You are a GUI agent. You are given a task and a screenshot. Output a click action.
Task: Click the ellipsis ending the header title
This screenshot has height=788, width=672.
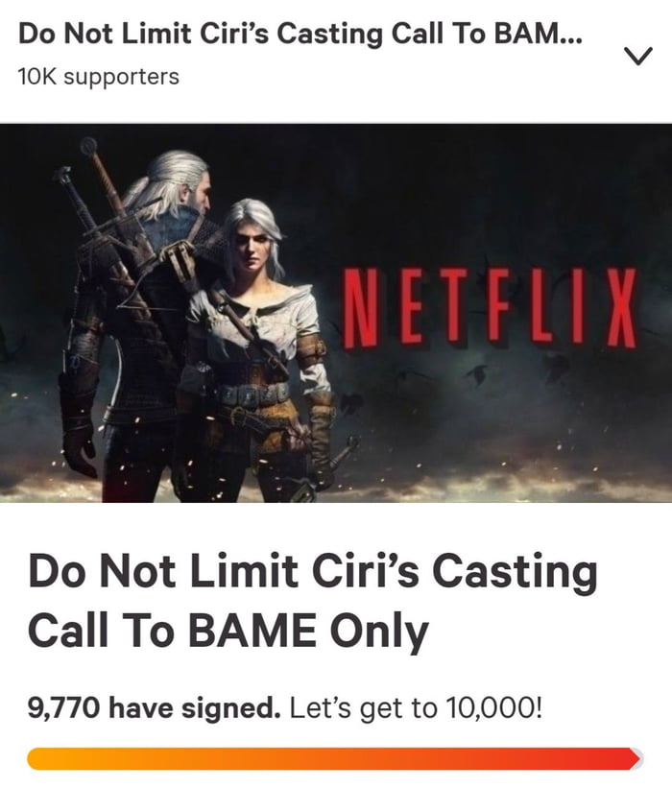coord(576,35)
